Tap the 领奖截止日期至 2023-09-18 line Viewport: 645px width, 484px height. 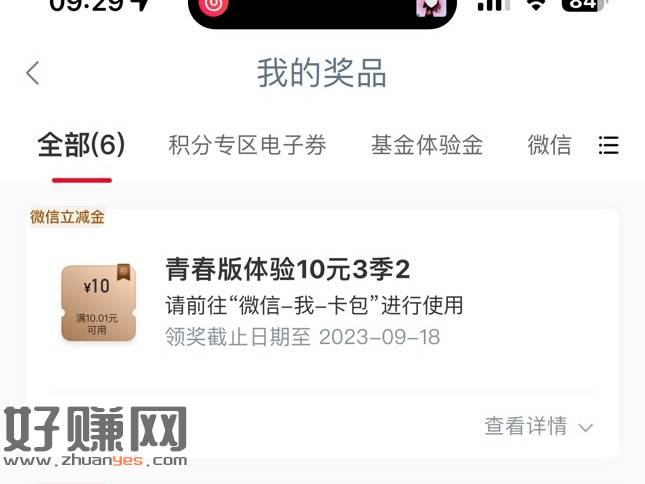pos(302,337)
